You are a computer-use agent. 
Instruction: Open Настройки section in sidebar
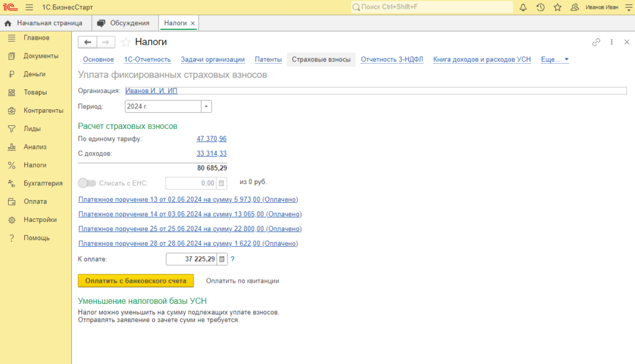coord(35,220)
